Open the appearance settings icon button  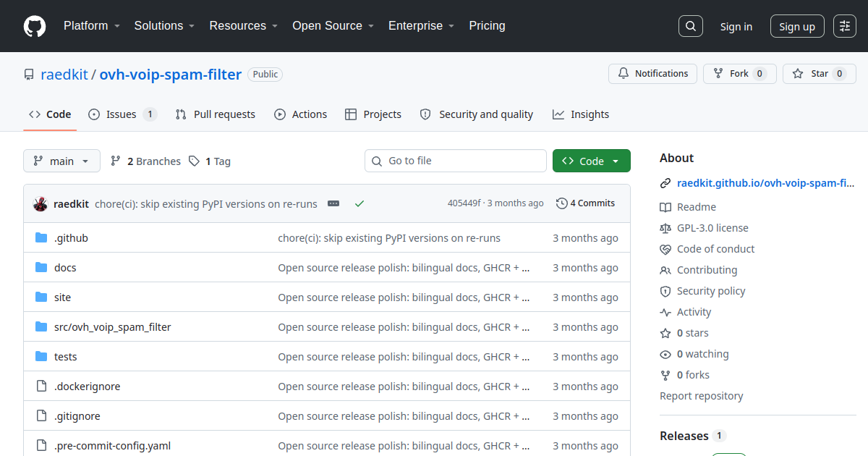pos(845,26)
